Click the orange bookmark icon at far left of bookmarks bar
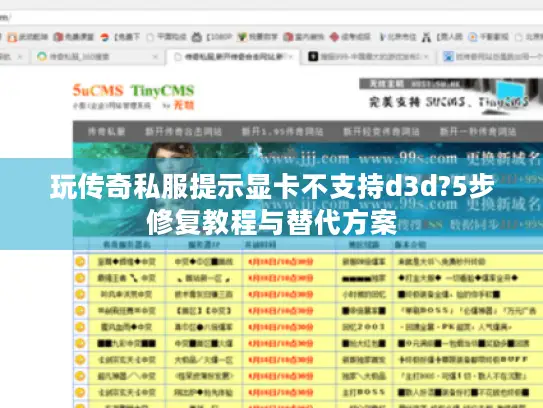Image resolution: width=543 pixels, height=408 pixels. click(x=12, y=37)
